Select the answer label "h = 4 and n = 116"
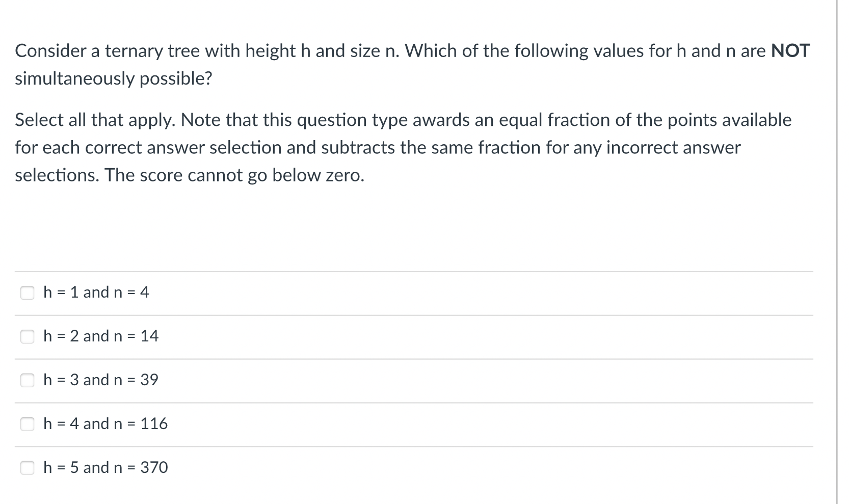Viewport: 849px width, 504px height. (x=105, y=424)
